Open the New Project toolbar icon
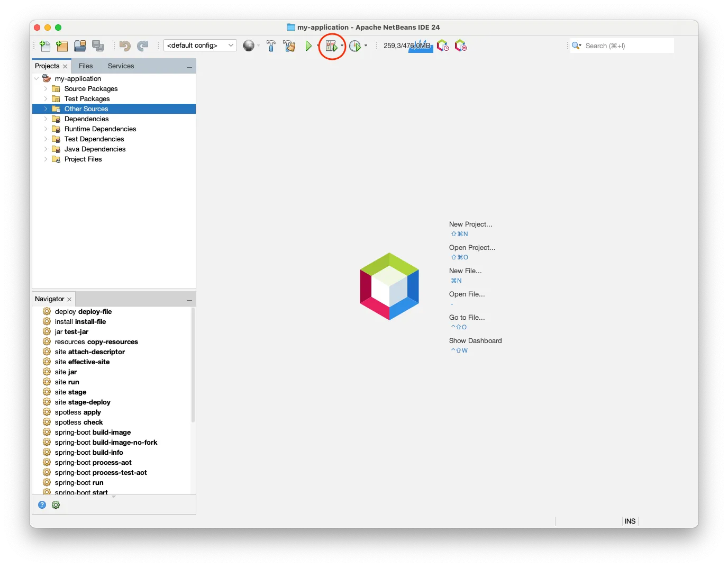Screen dimensions: 728x567 (62, 46)
